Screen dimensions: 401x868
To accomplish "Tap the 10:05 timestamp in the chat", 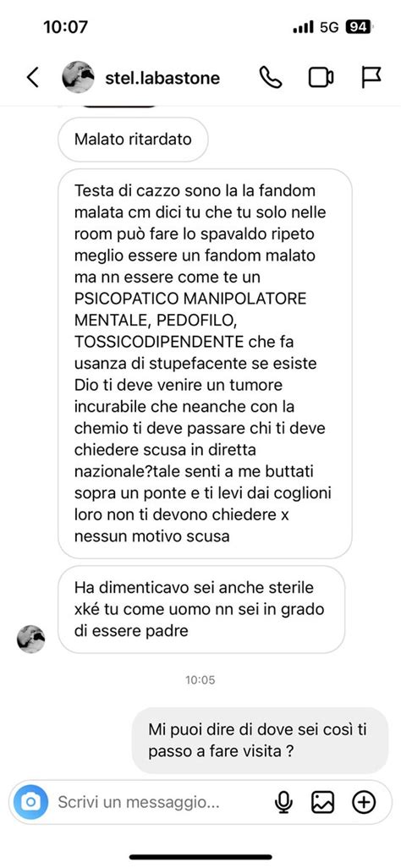I will pyautogui.click(x=200, y=680).
